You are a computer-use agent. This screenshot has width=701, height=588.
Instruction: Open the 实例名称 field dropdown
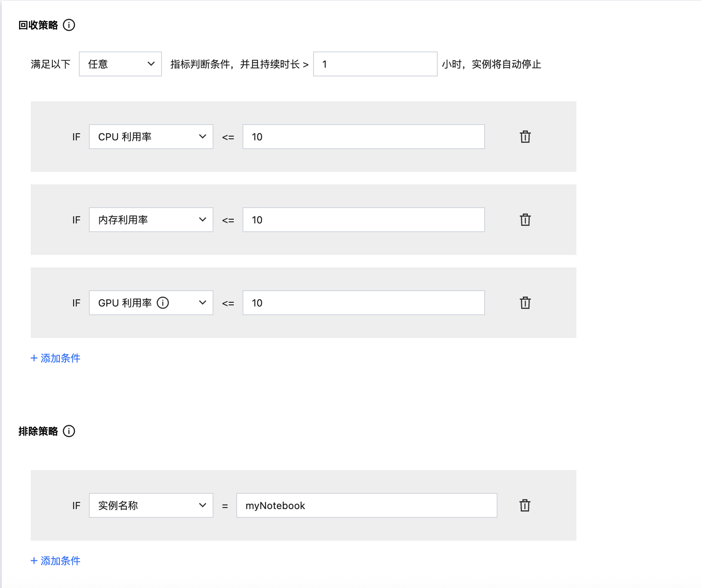click(x=151, y=505)
